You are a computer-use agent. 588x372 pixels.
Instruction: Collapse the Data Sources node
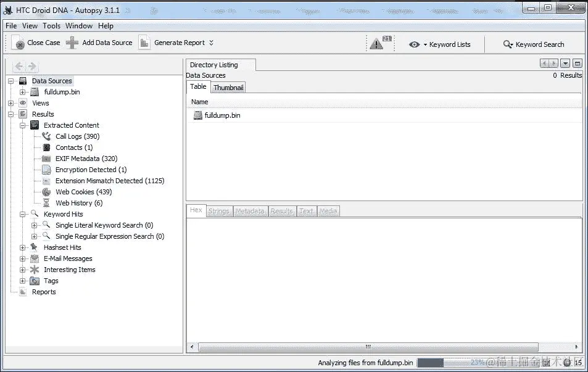(11, 81)
